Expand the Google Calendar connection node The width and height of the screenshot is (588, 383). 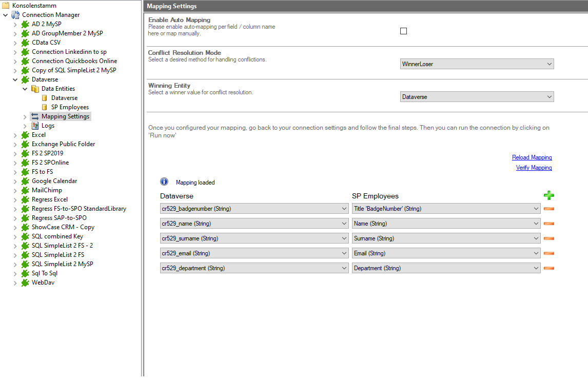point(15,181)
